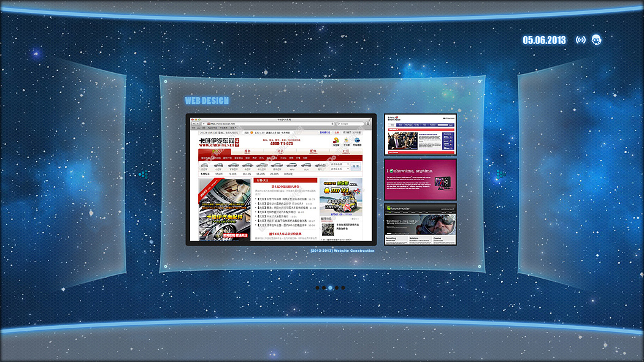
Task: Open the top white-and-red site thumbnail
Action: tap(420, 135)
